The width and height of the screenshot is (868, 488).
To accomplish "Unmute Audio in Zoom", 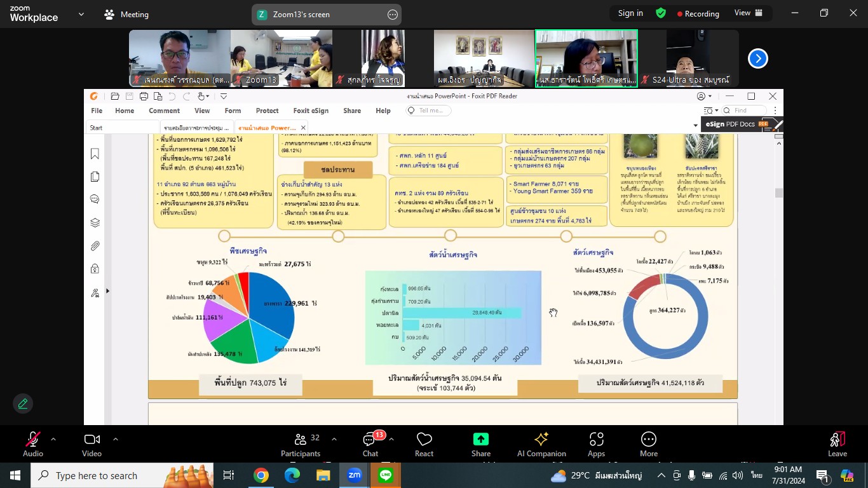I will [x=33, y=444].
